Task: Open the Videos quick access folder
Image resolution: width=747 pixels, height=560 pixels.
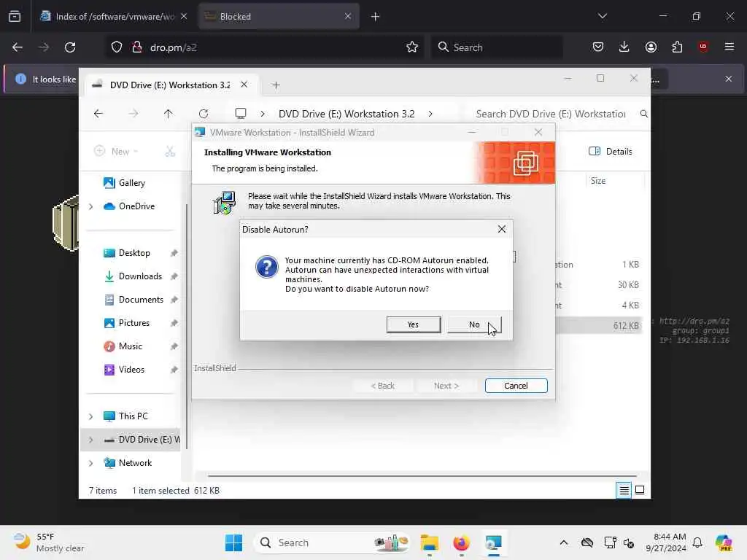Action: point(131,370)
